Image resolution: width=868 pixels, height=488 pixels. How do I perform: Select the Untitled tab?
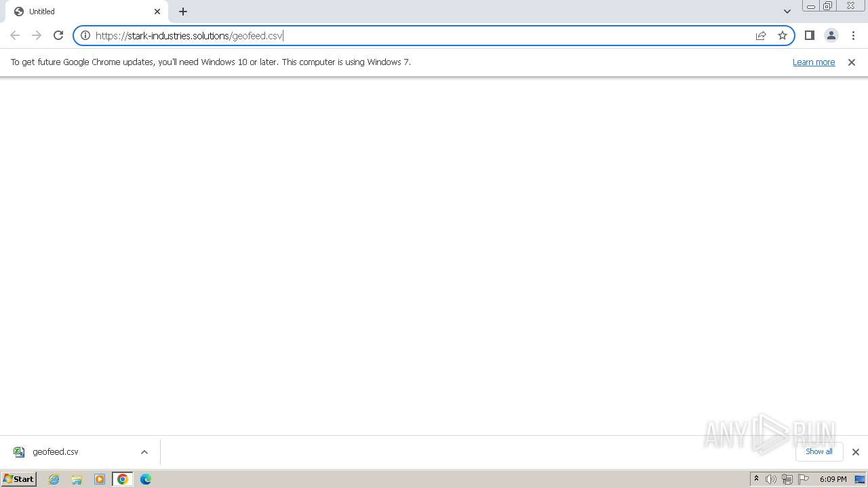pos(87,12)
